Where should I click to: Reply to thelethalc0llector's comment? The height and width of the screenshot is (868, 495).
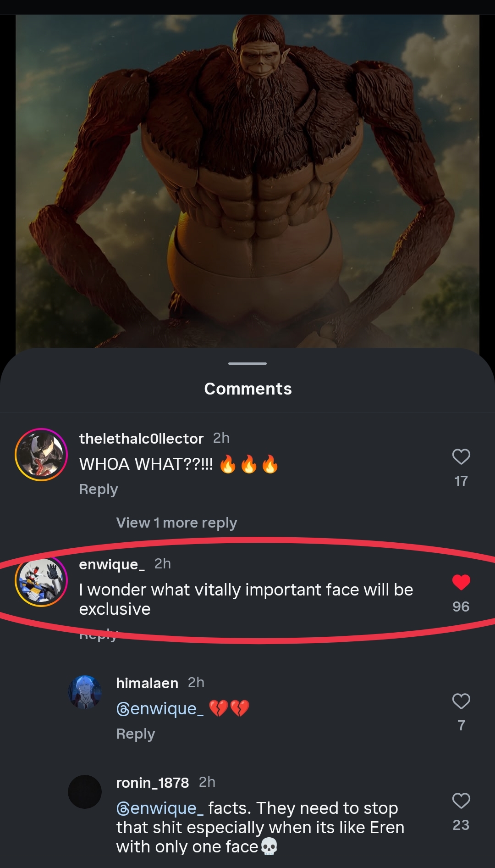(x=99, y=489)
